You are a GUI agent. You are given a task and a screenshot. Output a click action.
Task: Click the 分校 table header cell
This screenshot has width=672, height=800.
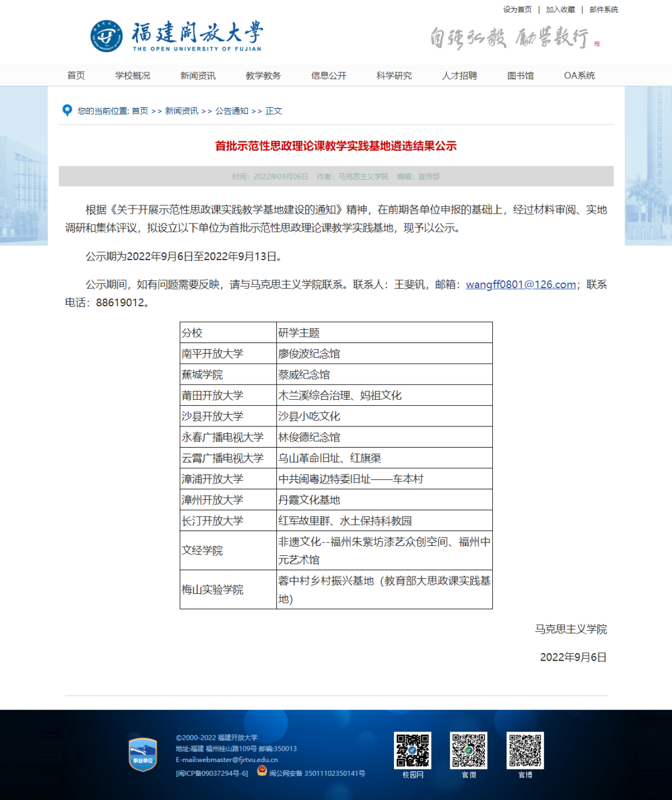(228, 332)
